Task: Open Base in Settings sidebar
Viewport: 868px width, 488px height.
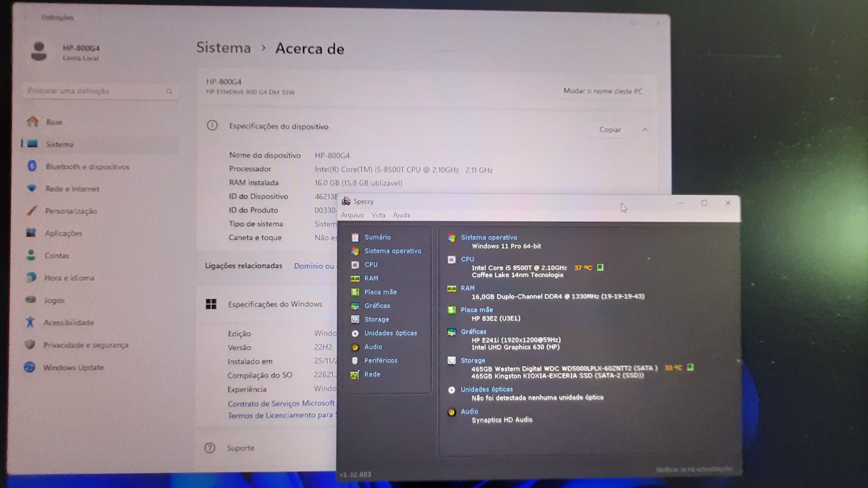Action: point(54,122)
